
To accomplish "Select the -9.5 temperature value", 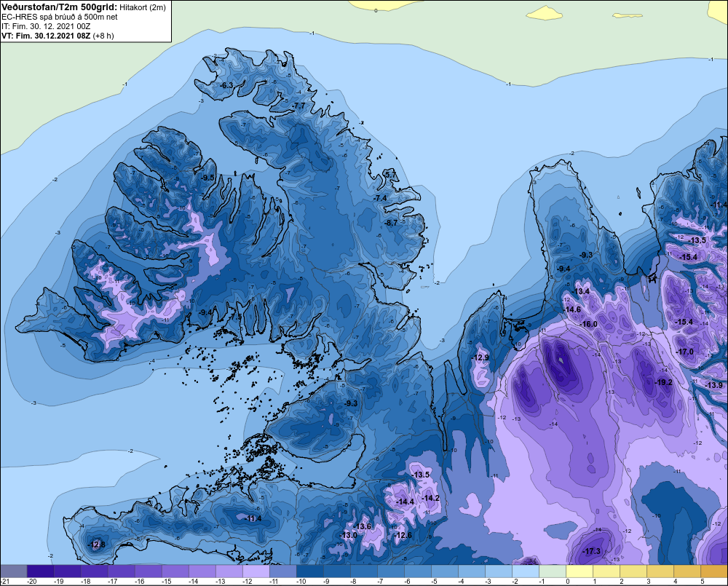I will pyautogui.click(x=207, y=178).
